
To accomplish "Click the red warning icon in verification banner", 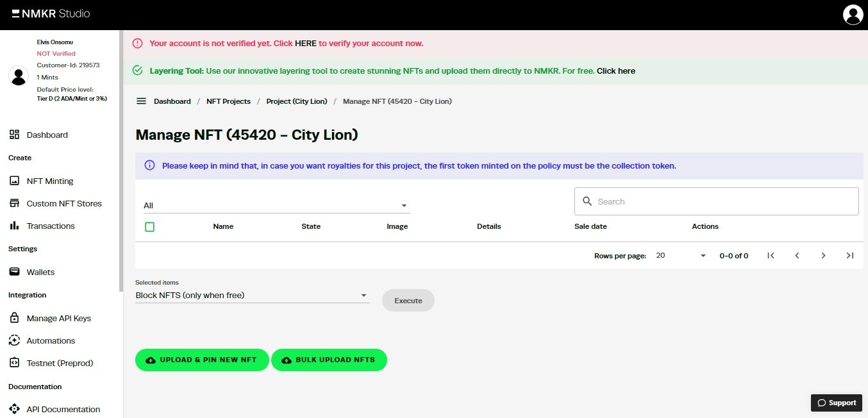I will pos(137,43).
